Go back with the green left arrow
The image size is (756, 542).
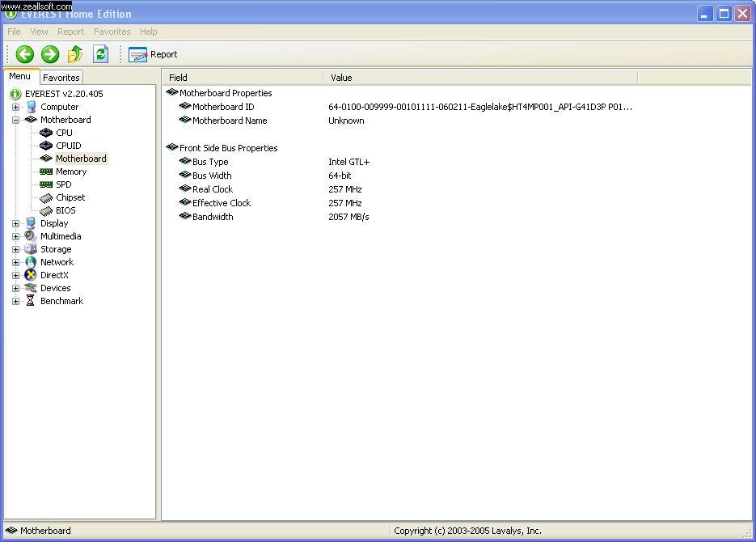coord(24,54)
